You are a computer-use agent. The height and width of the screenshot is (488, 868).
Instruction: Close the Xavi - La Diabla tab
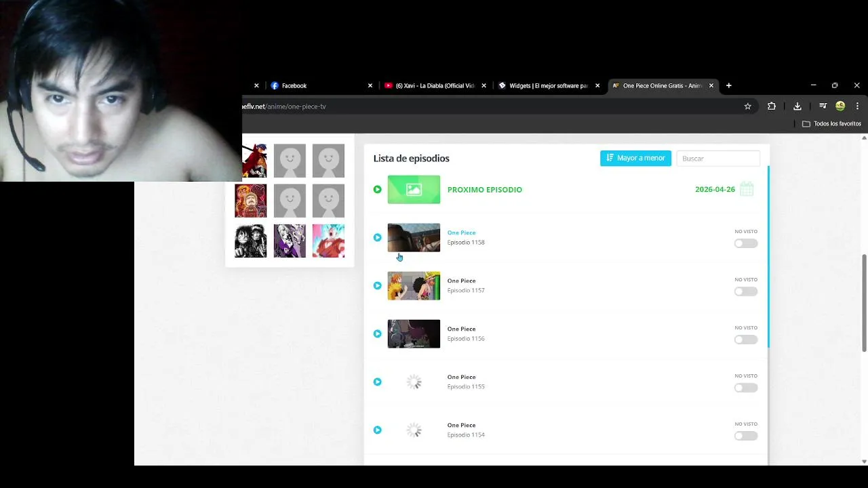point(484,85)
